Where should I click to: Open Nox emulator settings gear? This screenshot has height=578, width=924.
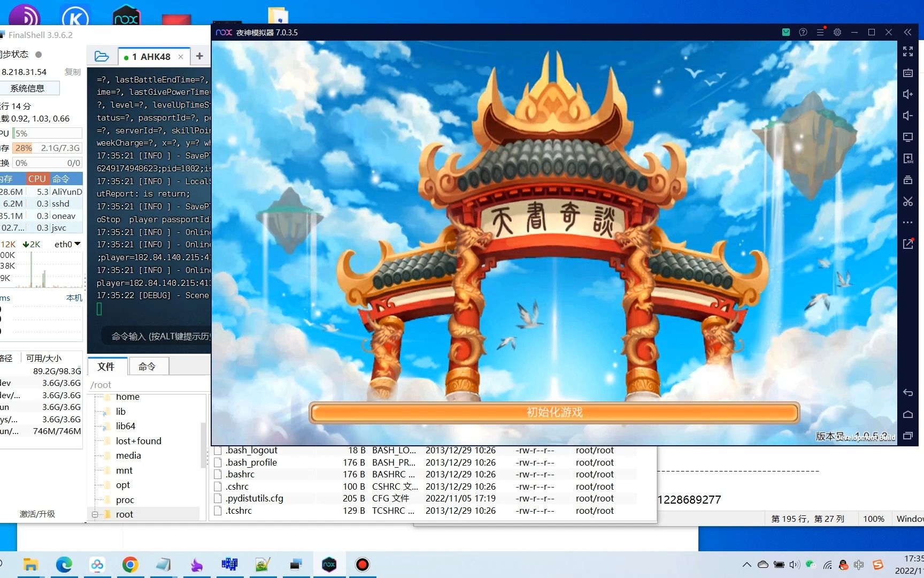[837, 32]
